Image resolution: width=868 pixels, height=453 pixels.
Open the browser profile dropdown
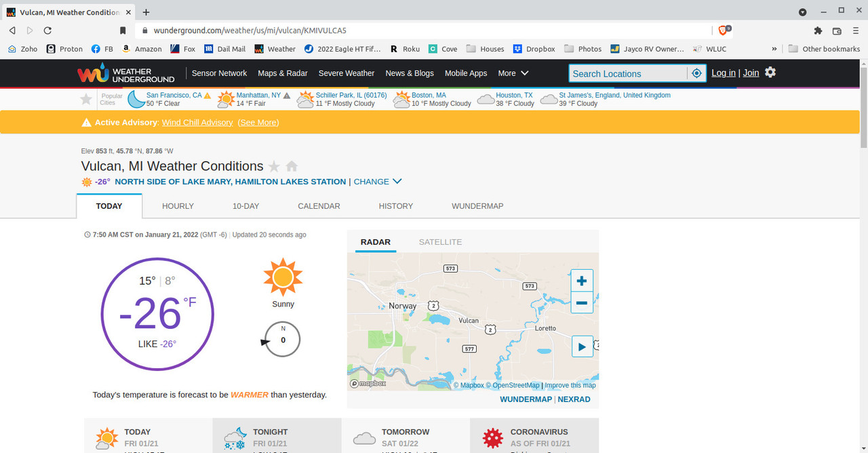click(x=803, y=12)
